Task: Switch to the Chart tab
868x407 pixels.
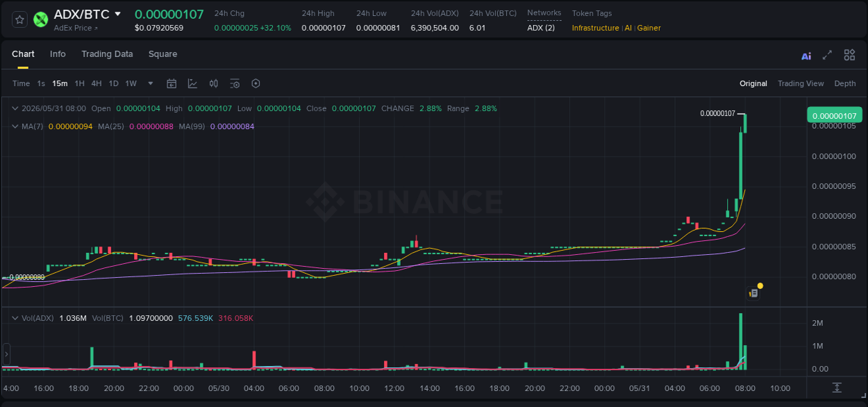Action: point(23,54)
